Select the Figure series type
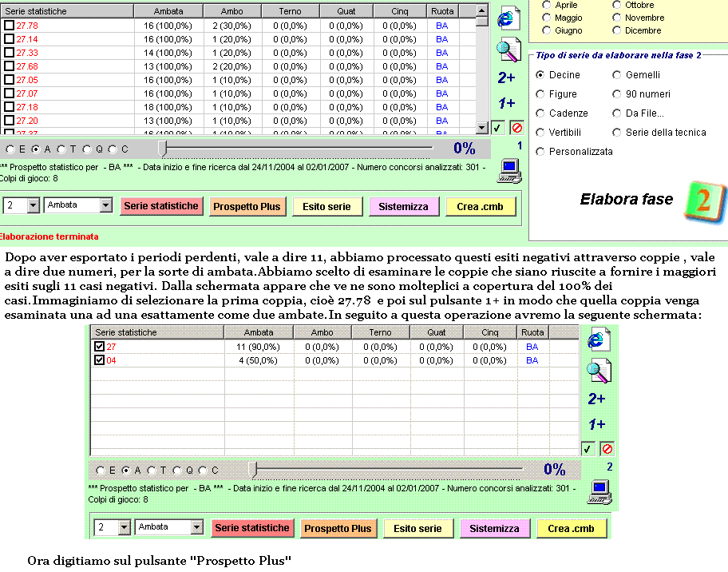Viewport: 728px width, 572px height. 540,94
